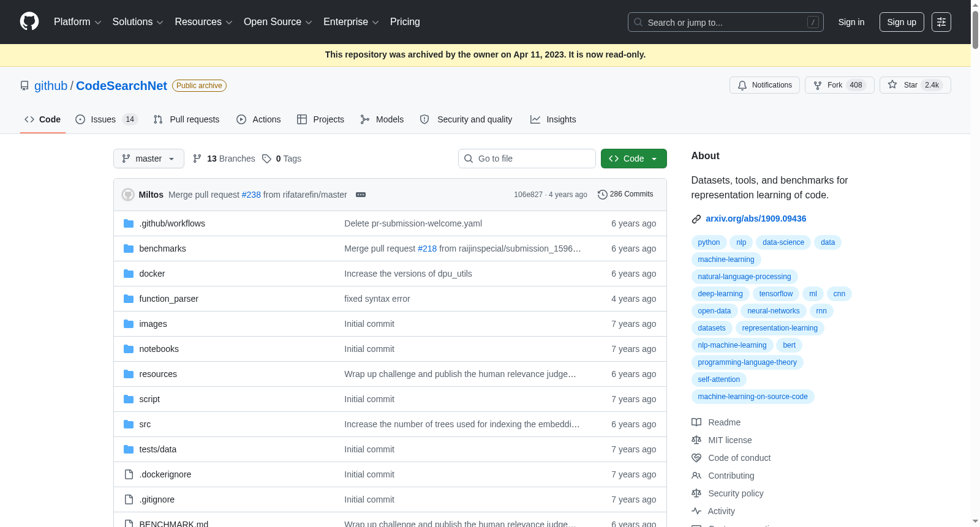Screen dimensions: 980x527
Task: Click the GitHub octocat logo
Action: coord(29,21)
